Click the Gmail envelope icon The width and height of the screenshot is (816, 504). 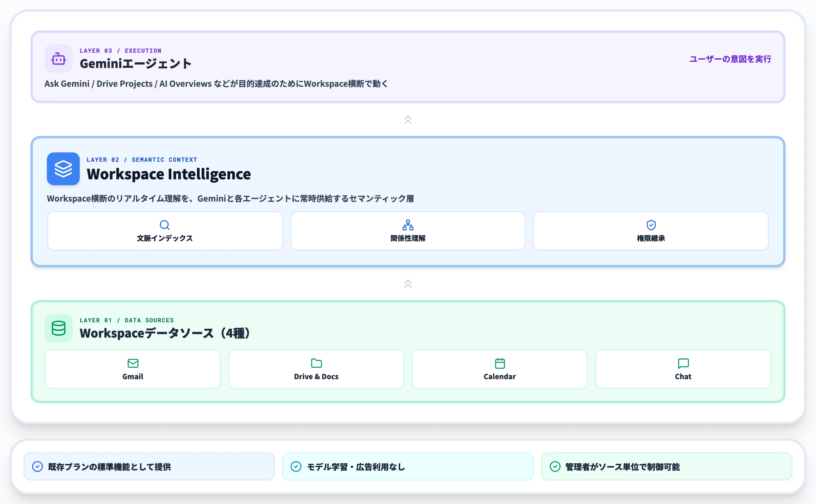[x=132, y=363]
